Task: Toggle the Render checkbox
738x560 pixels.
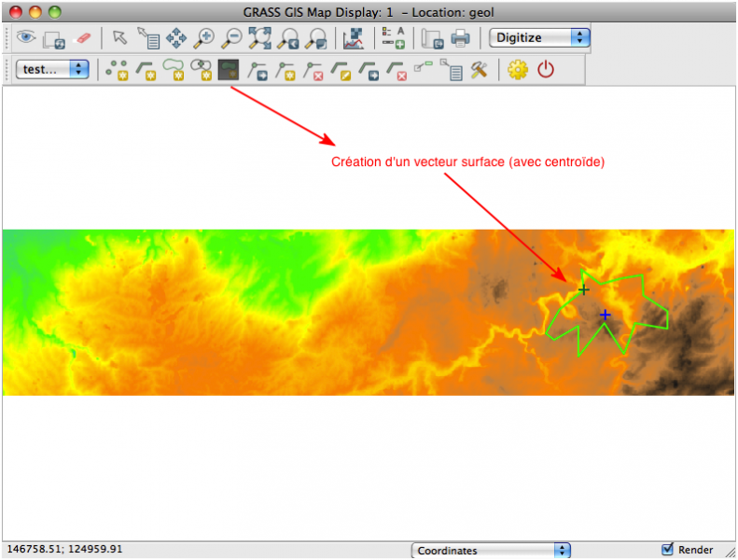Action: coord(667,550)
